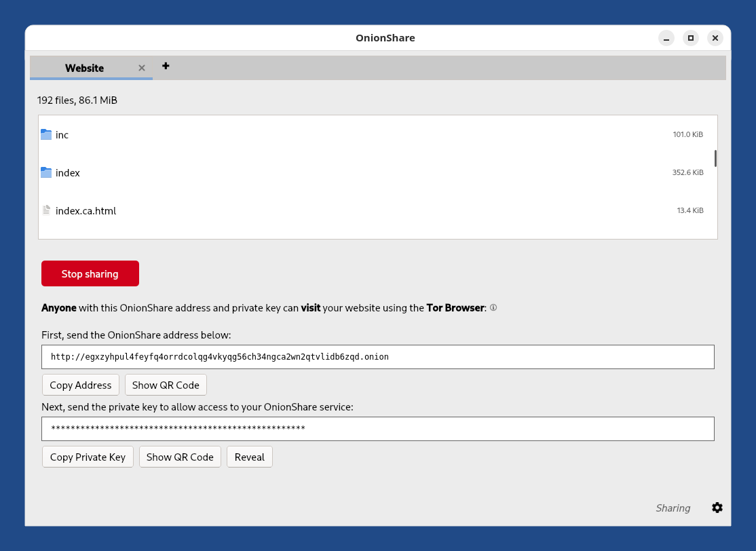Switch to the Website tab
Image resolution: width=756 pixels, height=551 pixels.
84,68
